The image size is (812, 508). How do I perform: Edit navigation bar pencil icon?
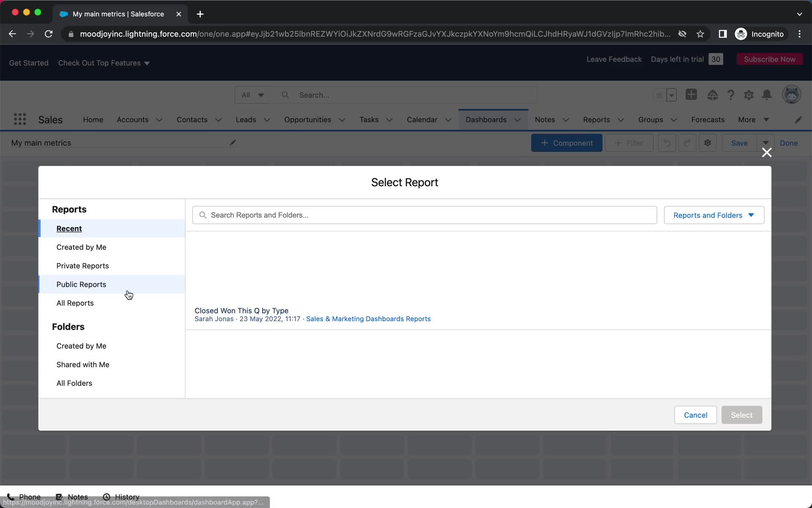798,120
